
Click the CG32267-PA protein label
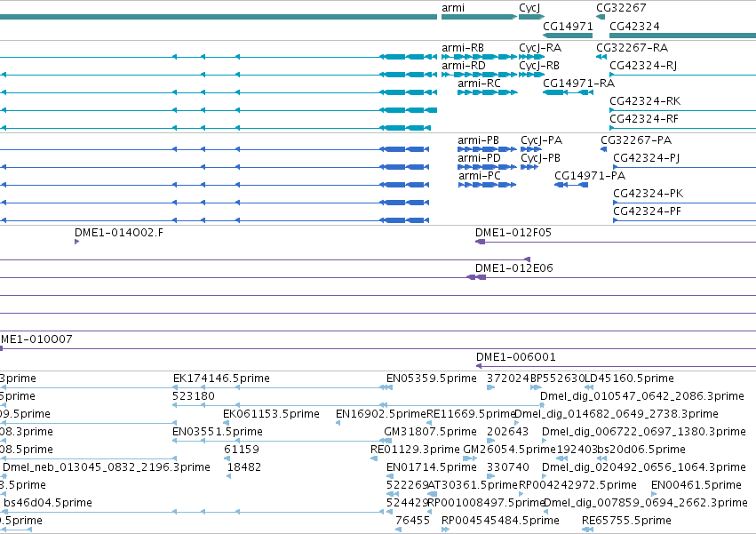point(636,140)
